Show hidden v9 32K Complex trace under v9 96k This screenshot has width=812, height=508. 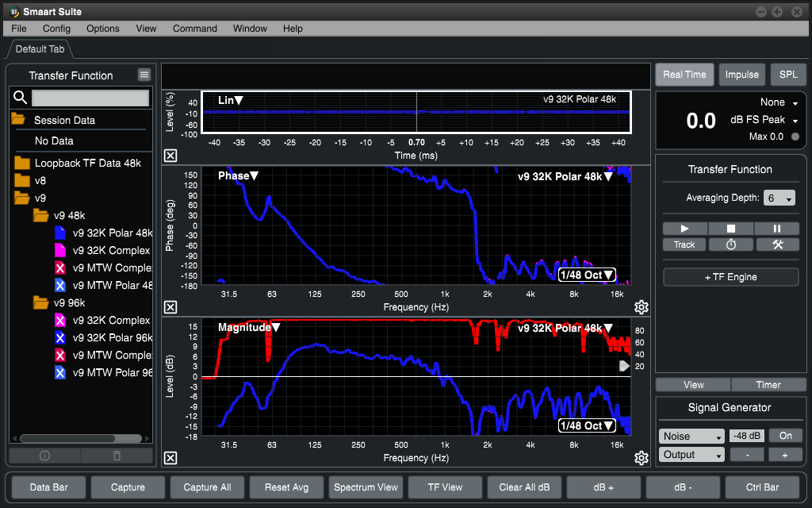(x=60, y=321)
